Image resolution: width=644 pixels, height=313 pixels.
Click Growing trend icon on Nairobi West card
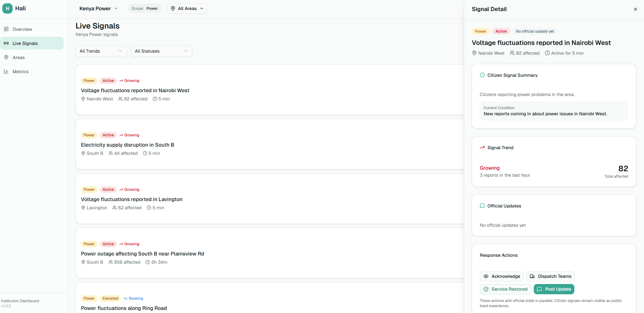(121, 81)
